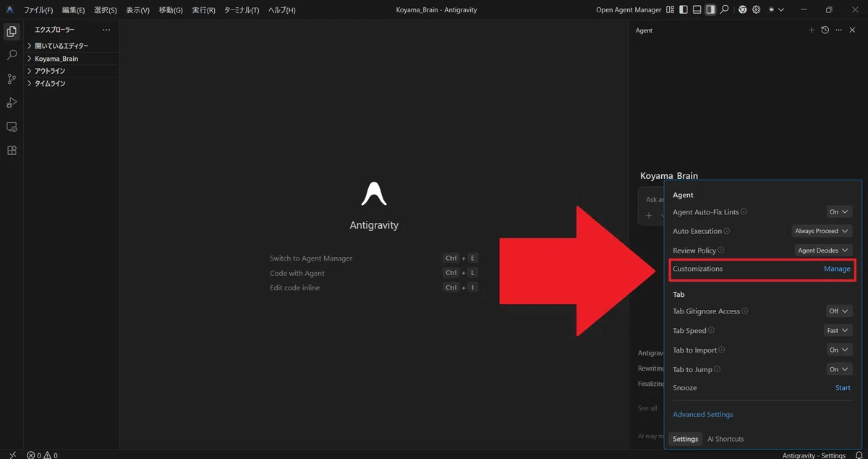Open the Search icon in activity bar
Screen dimensions: 868x459
pos(12,55)
